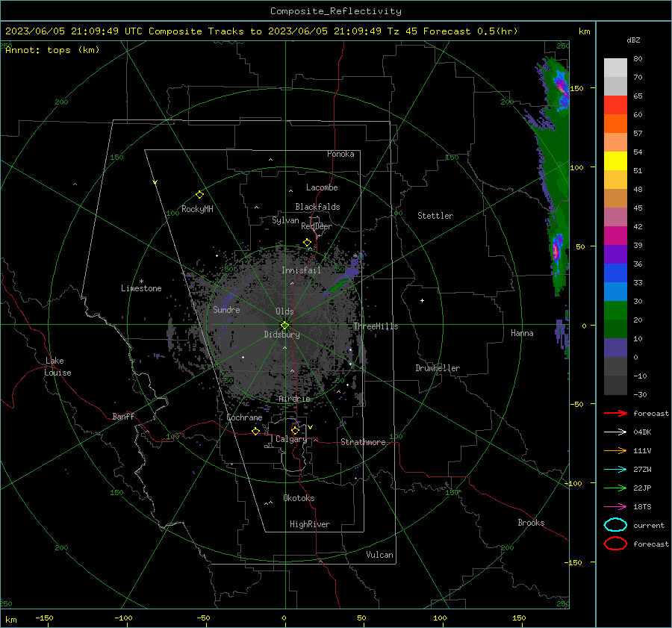Click the Okotoks label
Viewport: 672px width, 628px height.
tap(299, 498)
